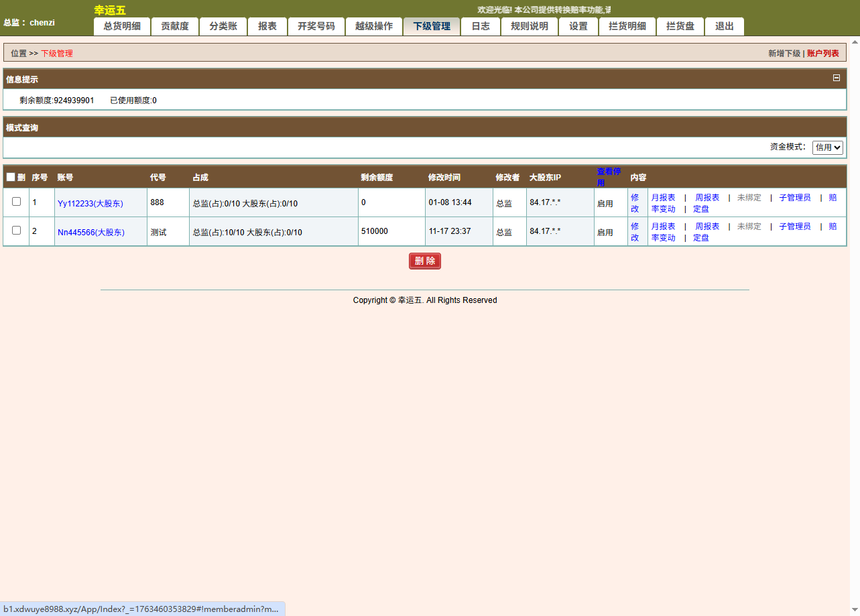Tick the select-all checkbox in table header
The width and height of the screenshot is (860, 616).
tap(11, 178)
